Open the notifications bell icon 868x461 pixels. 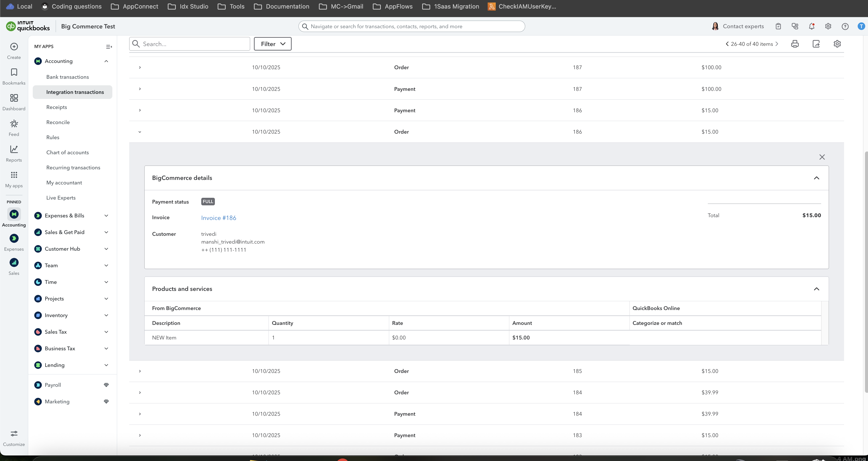[x=812, y=26]
